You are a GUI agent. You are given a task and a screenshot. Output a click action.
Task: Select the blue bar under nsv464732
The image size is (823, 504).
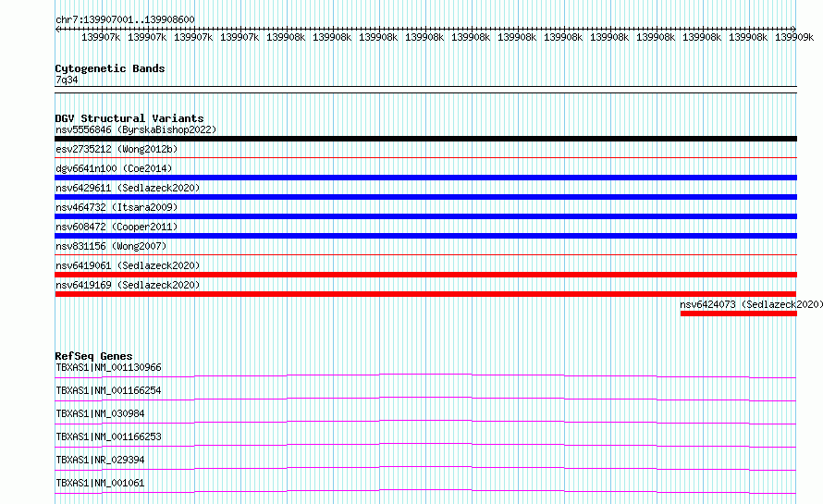pyautogui.click(x=425, y=216)
